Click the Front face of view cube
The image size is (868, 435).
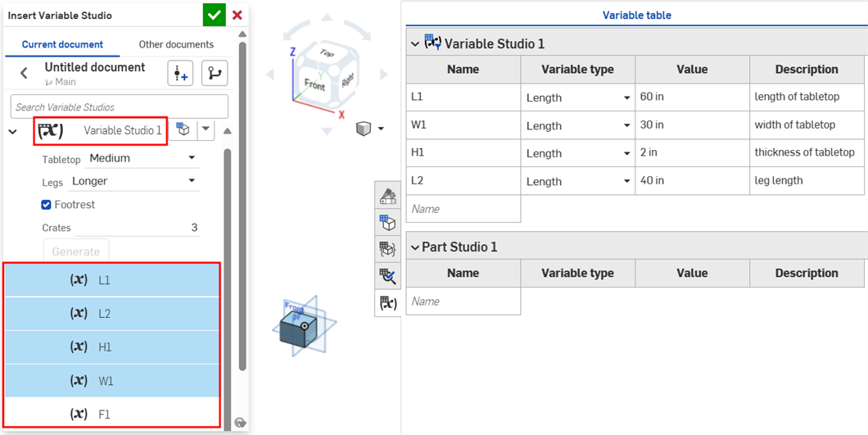click(x=314, y=84)
